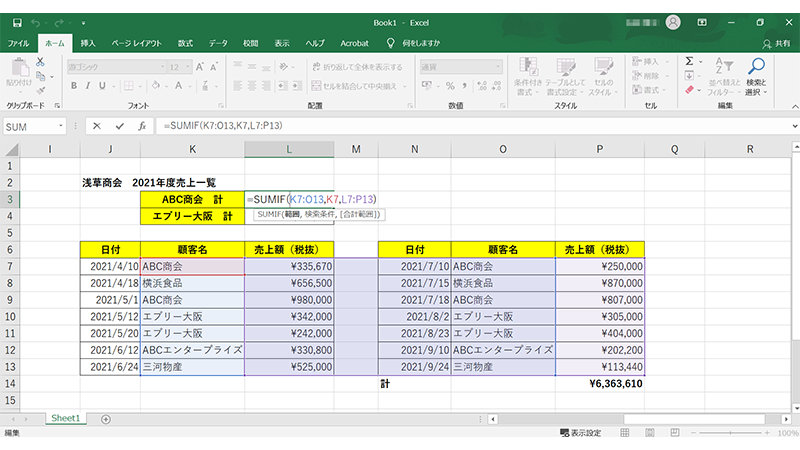800x450 pixels.
Task: Click the font color A icon
Action: [178, 86]
